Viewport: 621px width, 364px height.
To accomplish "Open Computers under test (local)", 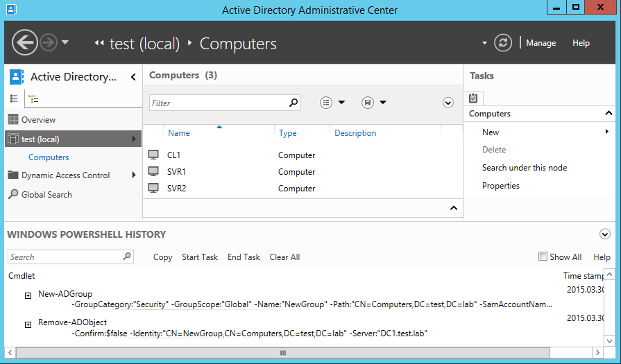I will click(49, 157).
